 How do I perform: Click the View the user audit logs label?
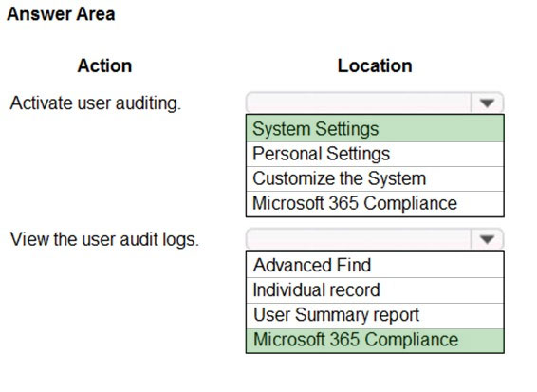click(x=104, y=239)
